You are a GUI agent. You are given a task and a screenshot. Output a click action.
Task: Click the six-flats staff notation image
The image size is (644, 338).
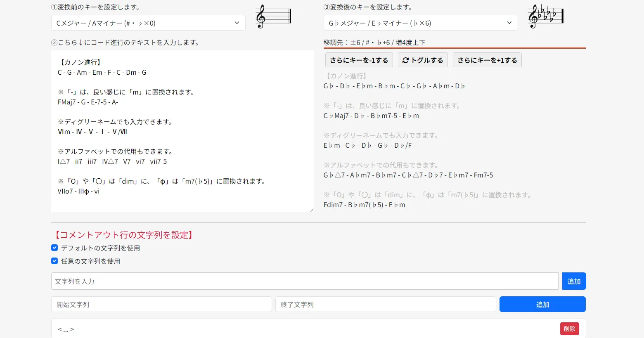pos(546,17)
